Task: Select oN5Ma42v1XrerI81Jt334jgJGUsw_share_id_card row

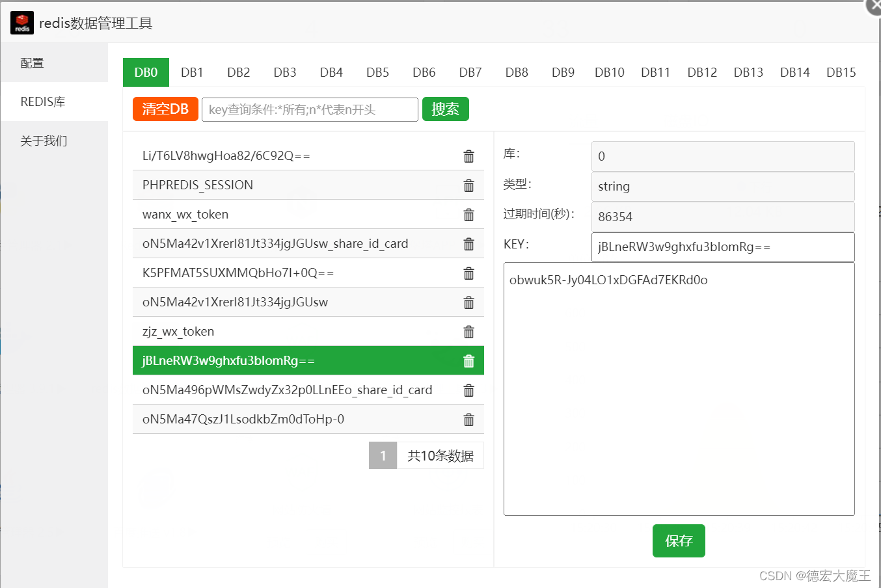Action: [308, 244]
